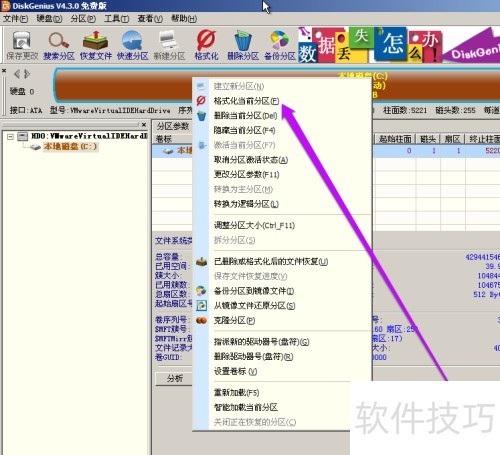500x455 pixels.
Task: Open the 搜索分区 search partition tool
Action: coord(59,45)
